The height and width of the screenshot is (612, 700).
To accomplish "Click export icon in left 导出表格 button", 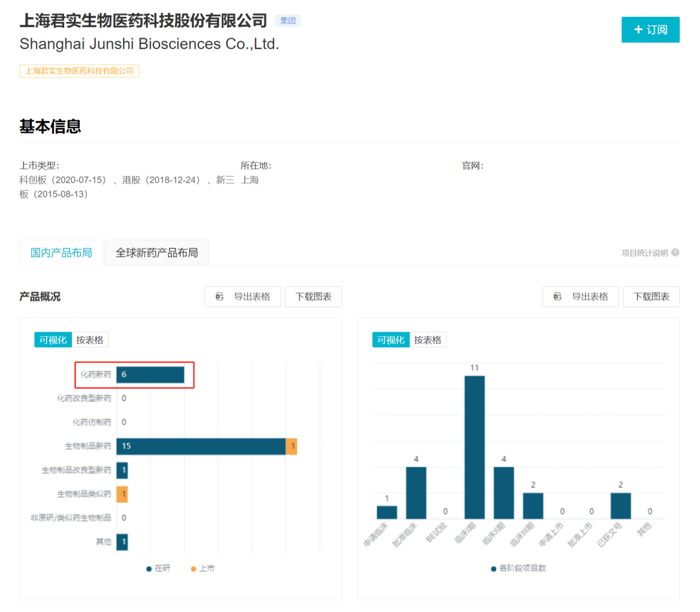I will (220, 297).
